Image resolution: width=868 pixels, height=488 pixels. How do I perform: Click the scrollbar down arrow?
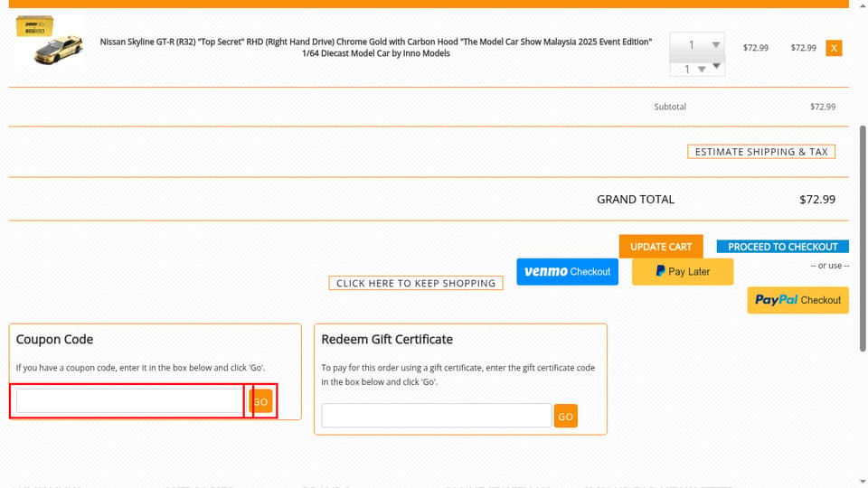point(863,483)
